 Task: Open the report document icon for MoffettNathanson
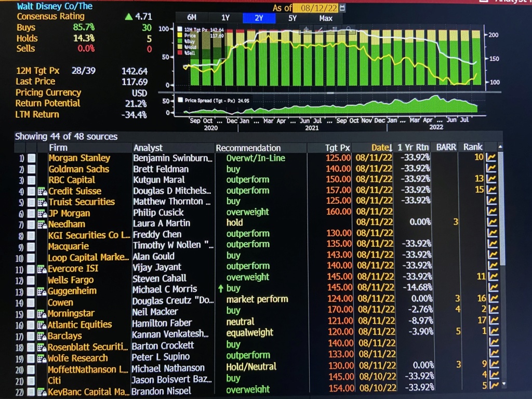click(x=31, y=369)
